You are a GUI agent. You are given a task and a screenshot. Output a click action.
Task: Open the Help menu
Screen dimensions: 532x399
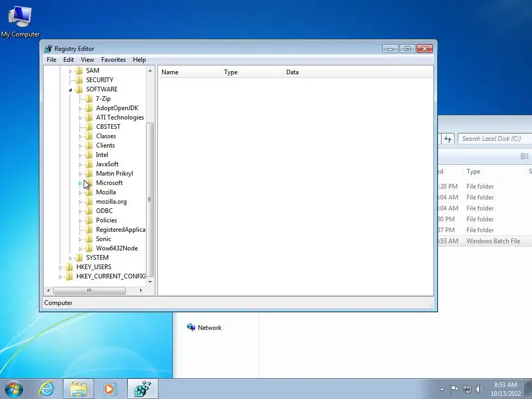tap(139, 60)
